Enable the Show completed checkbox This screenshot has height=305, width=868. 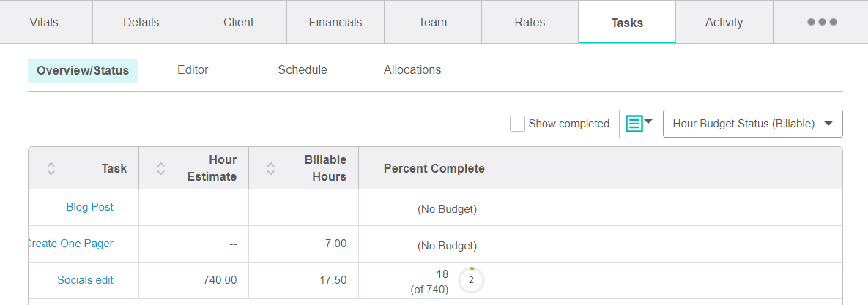517,124
